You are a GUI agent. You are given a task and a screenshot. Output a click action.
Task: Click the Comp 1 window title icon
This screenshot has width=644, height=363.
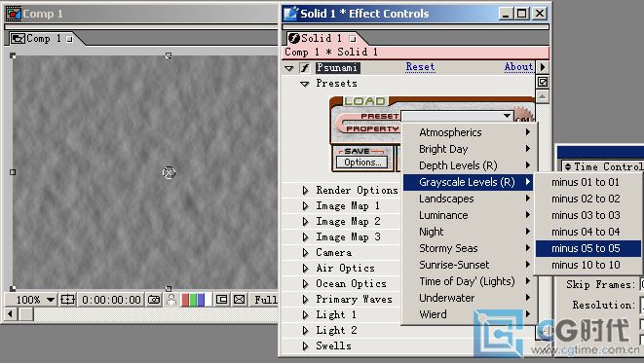point(13,14)
